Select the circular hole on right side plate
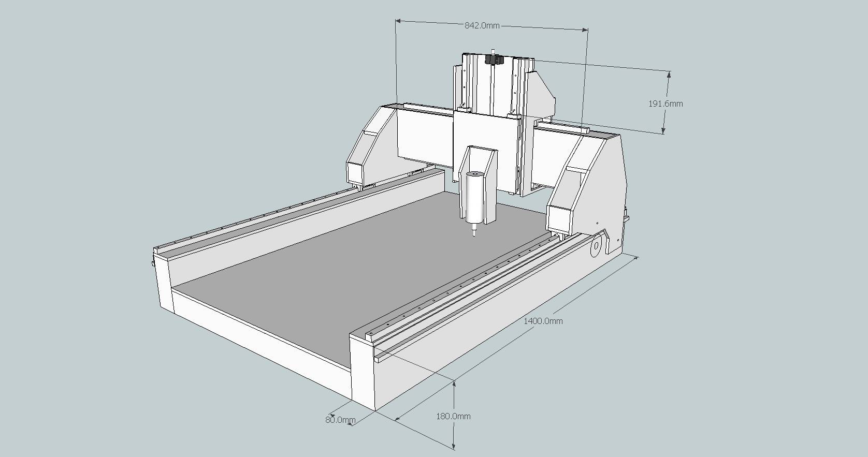This screenshot has height=457, width=868. pyautogui.click(x=596, y=246)
